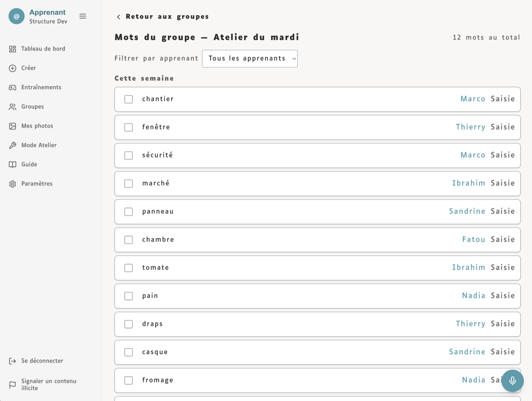Open the Guide book icon

(x=13, y=164)
